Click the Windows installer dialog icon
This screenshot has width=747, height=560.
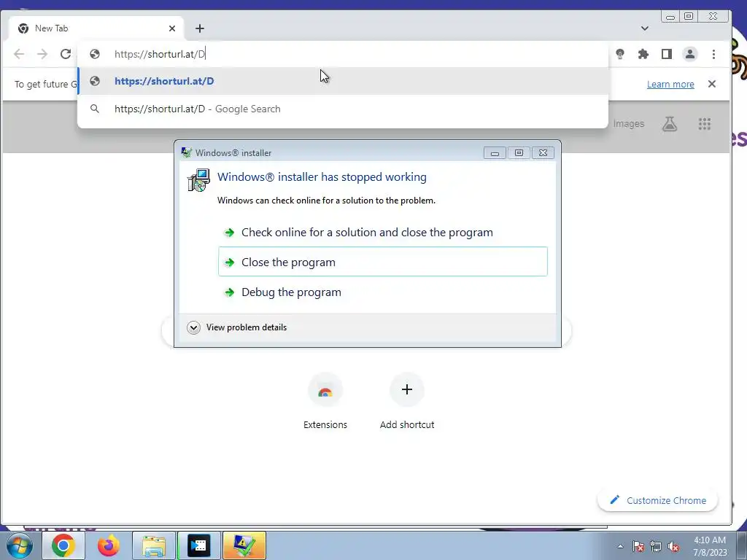pyautogui.click(x=198, y=180)
